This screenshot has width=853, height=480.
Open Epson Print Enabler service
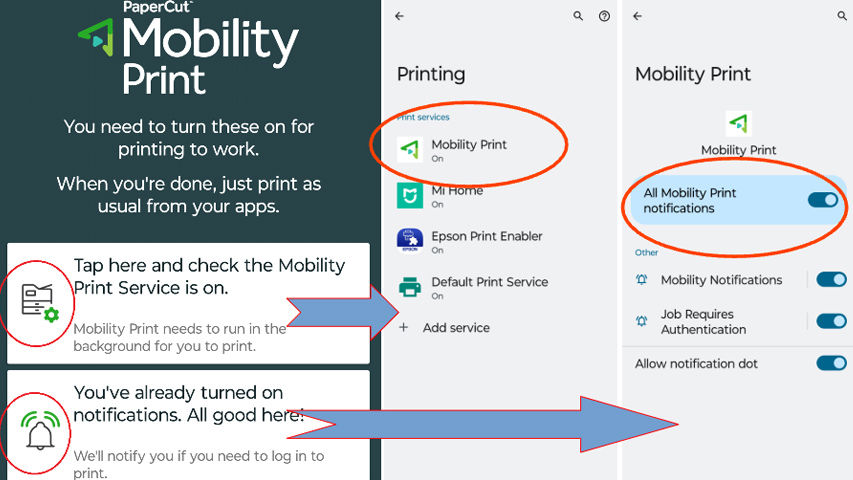pos(499,241)
